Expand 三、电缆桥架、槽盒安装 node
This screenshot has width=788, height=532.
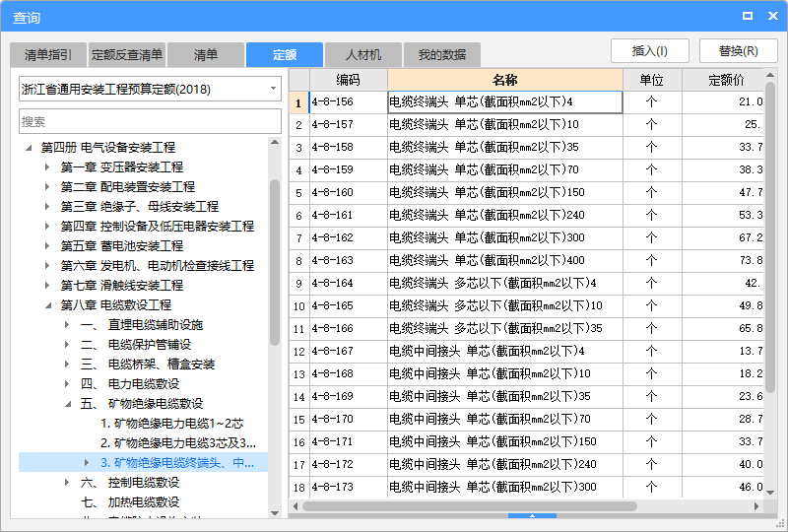(67, 365)
